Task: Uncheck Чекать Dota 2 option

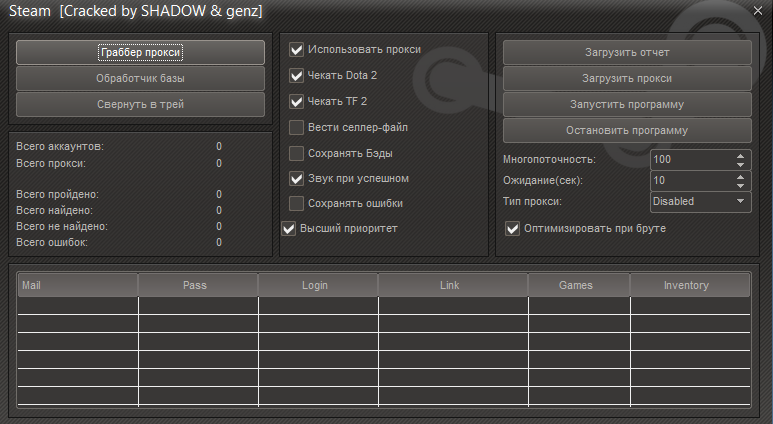Action: 296,75
